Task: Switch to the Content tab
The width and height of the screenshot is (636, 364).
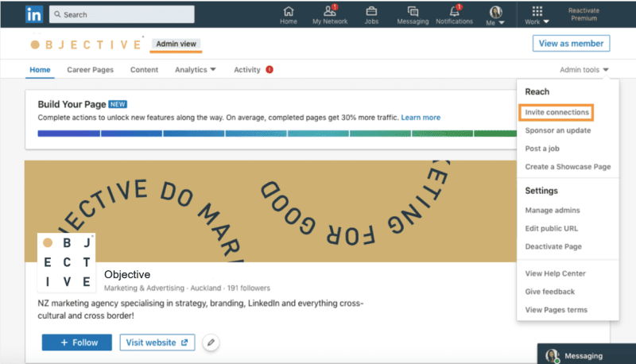Action: 144,70
